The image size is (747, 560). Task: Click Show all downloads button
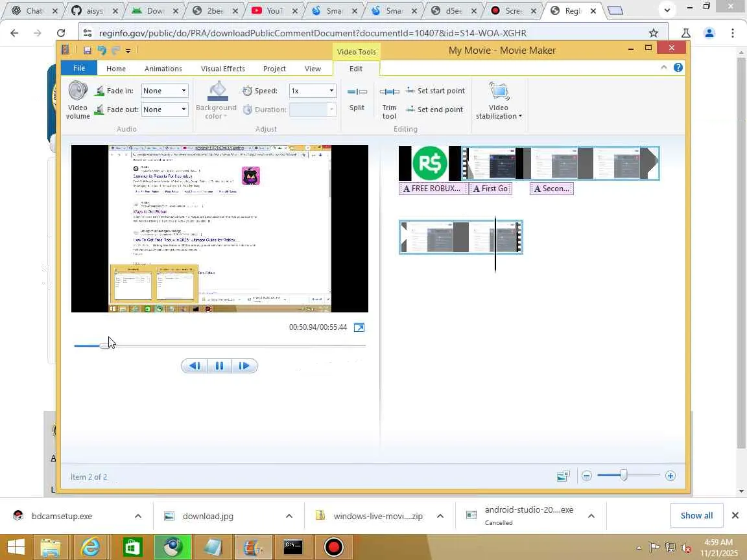(696, 516)
